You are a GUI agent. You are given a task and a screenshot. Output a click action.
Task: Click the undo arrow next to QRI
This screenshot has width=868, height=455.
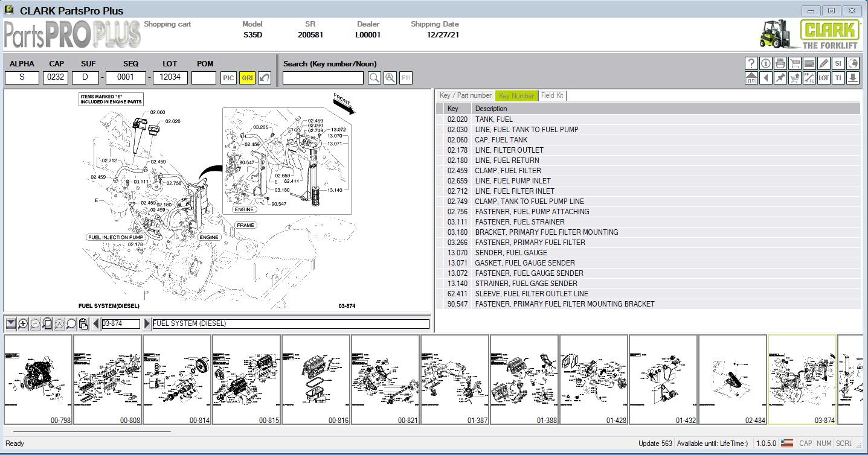tap(264, 78)
